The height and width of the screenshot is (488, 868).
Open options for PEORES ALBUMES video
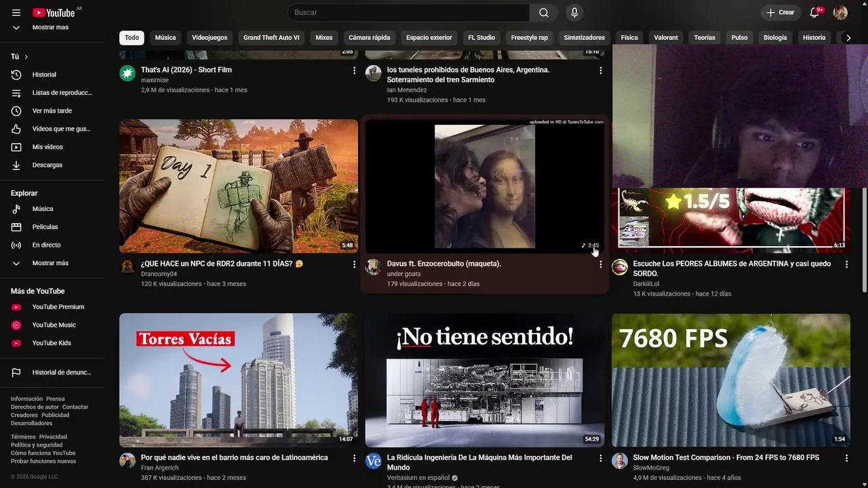pos(846,264)
